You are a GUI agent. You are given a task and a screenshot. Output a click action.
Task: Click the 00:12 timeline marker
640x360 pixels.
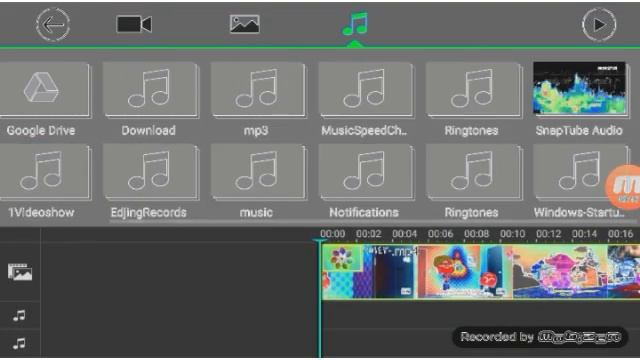click(549, 234)
